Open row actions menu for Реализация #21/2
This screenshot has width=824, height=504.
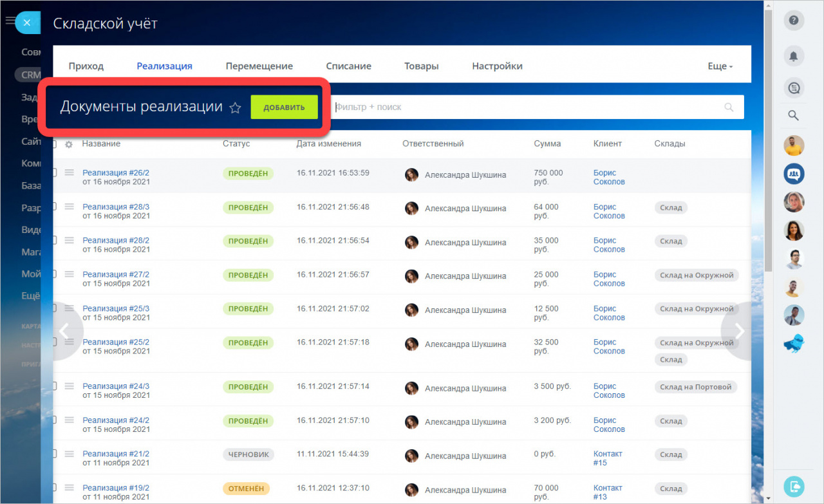(70, 454)
